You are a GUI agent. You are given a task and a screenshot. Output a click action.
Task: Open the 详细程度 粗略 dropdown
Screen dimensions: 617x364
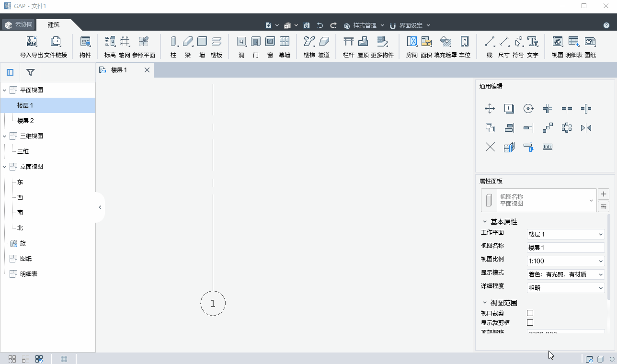566,288
